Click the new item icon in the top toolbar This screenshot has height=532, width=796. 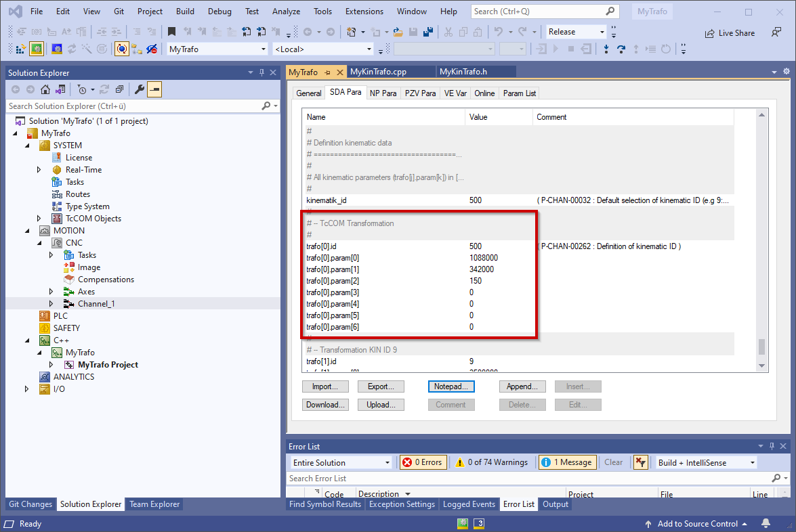[352, 32]
